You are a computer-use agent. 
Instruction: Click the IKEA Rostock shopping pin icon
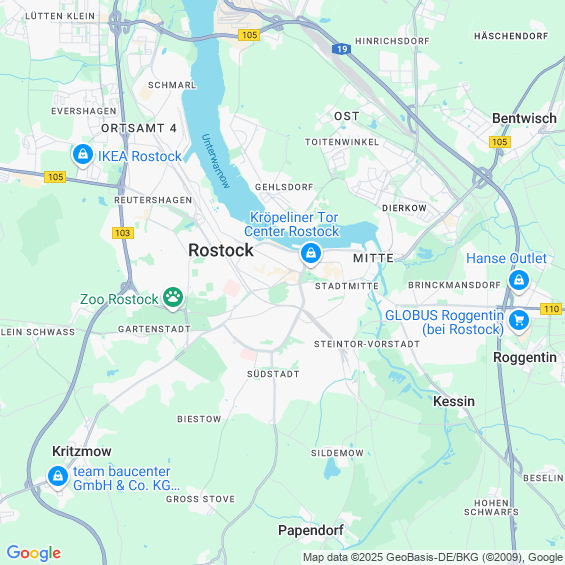coord(83,155)
